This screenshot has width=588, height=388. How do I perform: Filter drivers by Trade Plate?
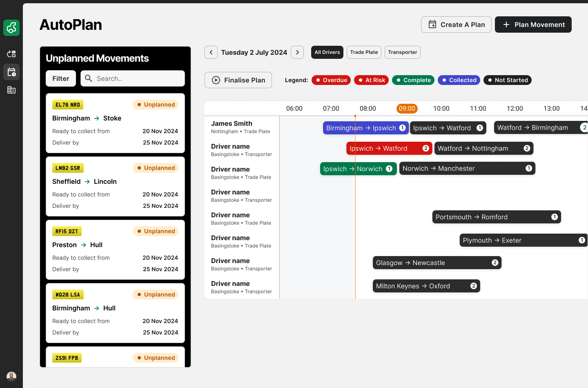[x=364, y=52]
